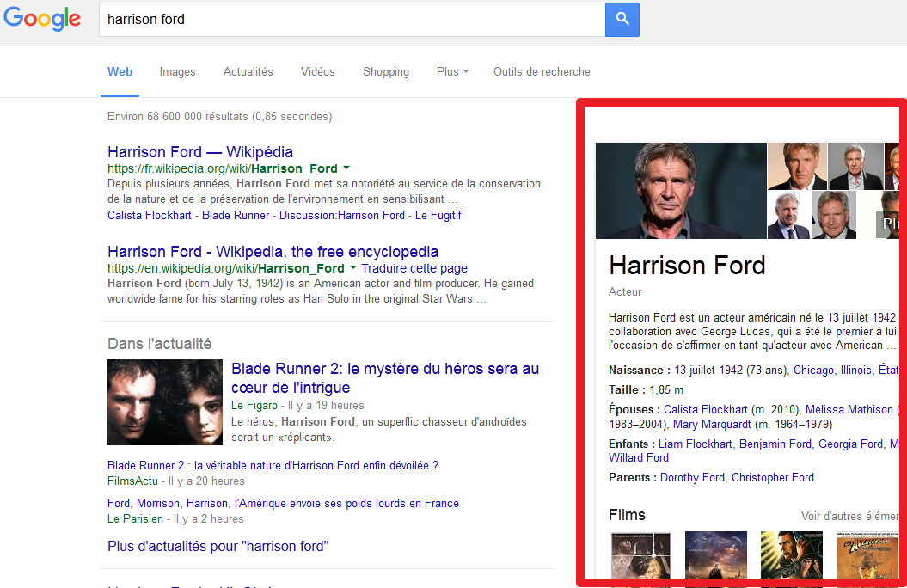
Task: Open the FilmsActu Blade Runner 2 article link
Action: point(273,465)
